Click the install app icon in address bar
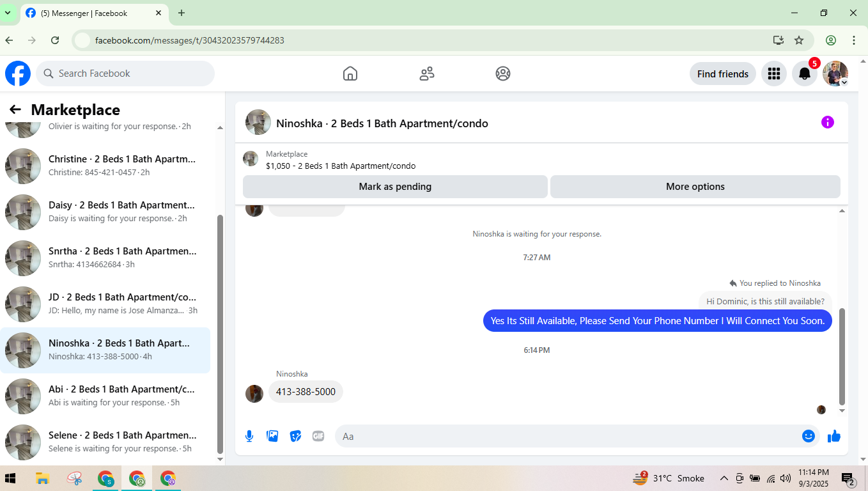Image resolution: width=868 pixels, height=491 pixels. click(778, 40)
